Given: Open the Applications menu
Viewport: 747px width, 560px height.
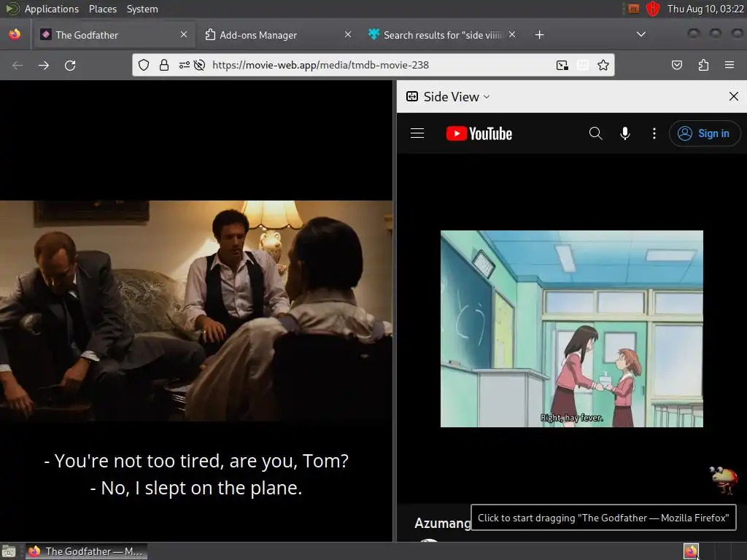Looking at the screenshot, I should pos(52,9).
